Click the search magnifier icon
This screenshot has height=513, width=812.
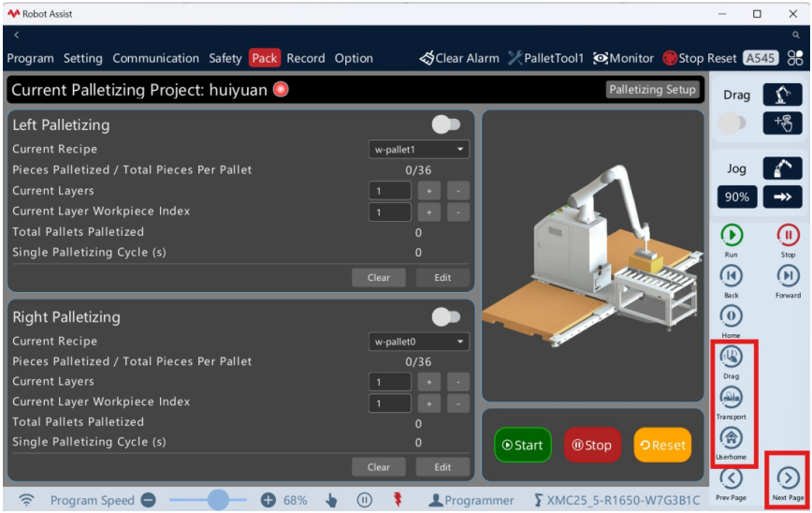tap(796, 35)
